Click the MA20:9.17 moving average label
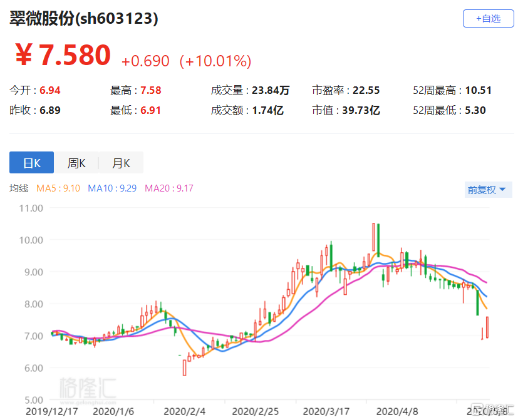 [x=169, y=188]
